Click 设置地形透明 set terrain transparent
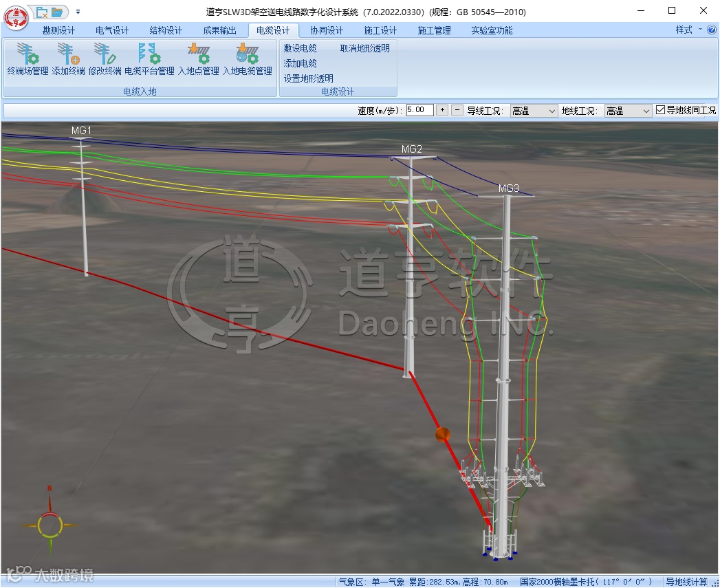The width and height of the screenshot is (720, 588). 308,78
